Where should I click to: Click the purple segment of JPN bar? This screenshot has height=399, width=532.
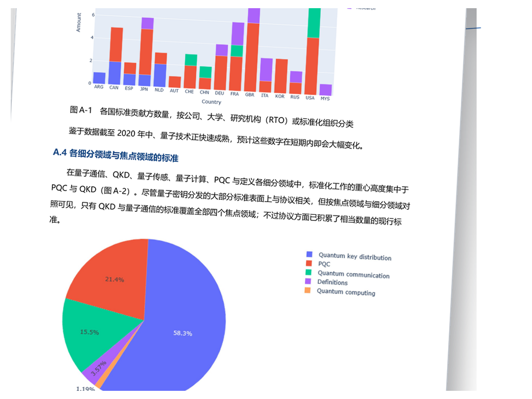148,23
